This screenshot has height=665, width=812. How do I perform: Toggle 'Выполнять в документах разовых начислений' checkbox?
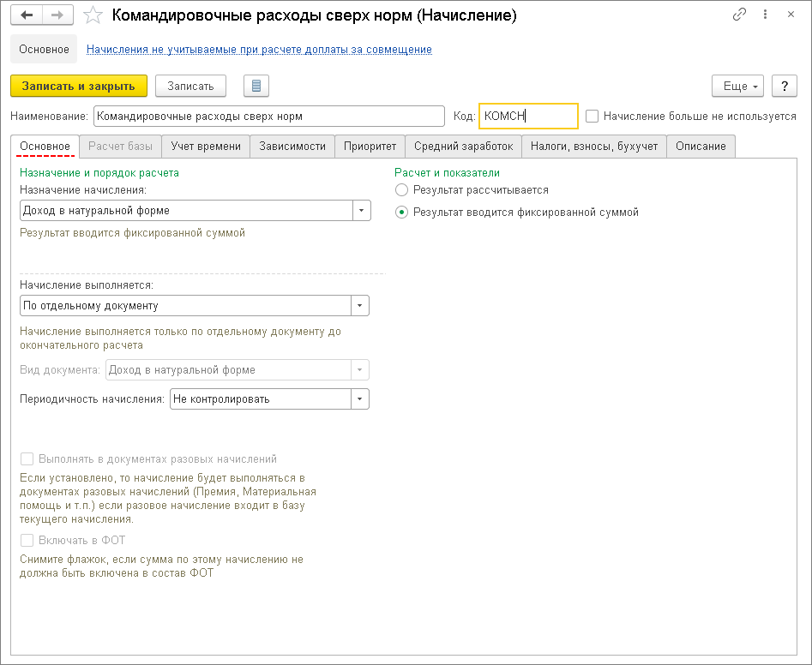click(x=27, y=459)
